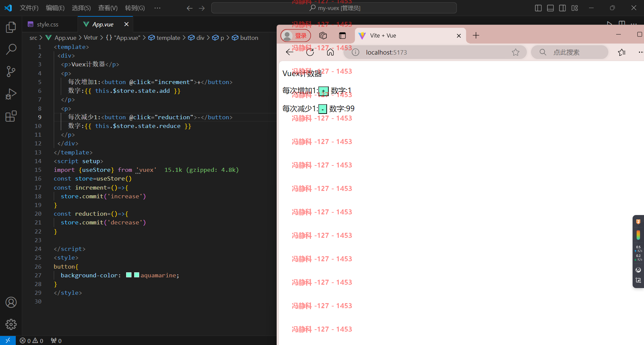Click browser back arrow

coord(289,52)
